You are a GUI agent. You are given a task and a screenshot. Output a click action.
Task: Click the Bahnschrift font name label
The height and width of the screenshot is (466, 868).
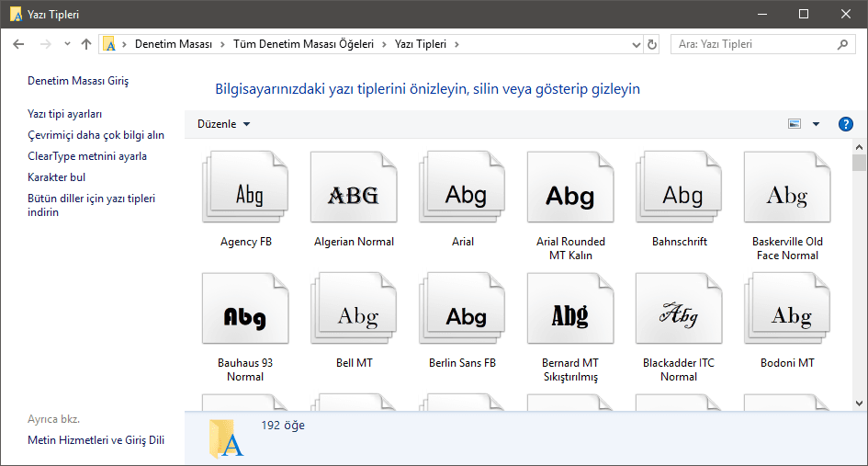click(679, 242)
